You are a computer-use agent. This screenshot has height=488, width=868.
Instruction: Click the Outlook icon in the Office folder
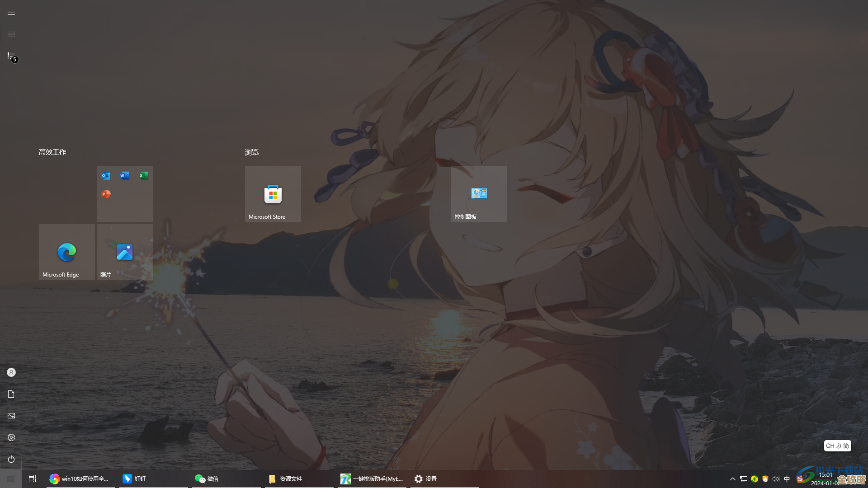coord(106,176)
